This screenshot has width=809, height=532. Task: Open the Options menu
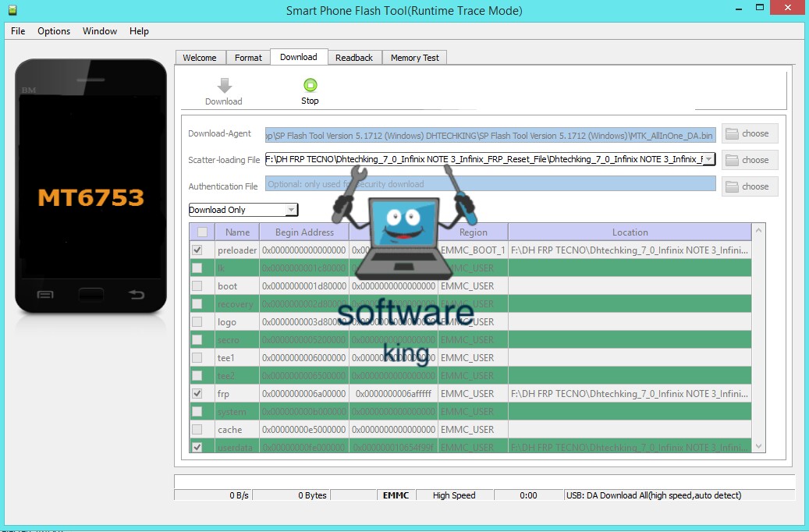[53, 31]
